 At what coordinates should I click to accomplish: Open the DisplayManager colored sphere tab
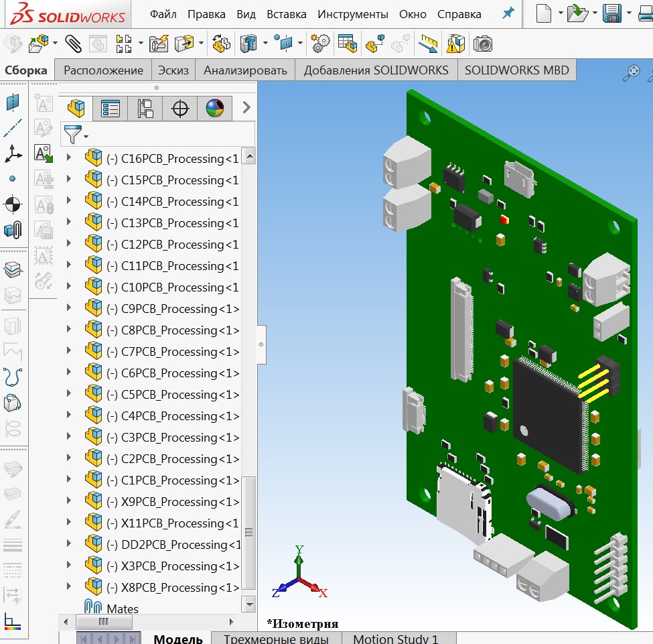coord(215,108)
